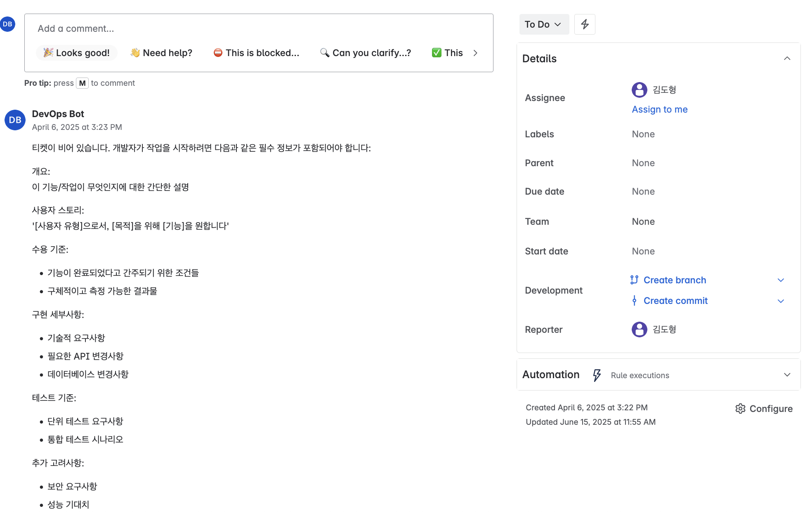This screenshot has height=513, width=812.
Task: Click the reporter avatar icon
Action: [639, 329]
